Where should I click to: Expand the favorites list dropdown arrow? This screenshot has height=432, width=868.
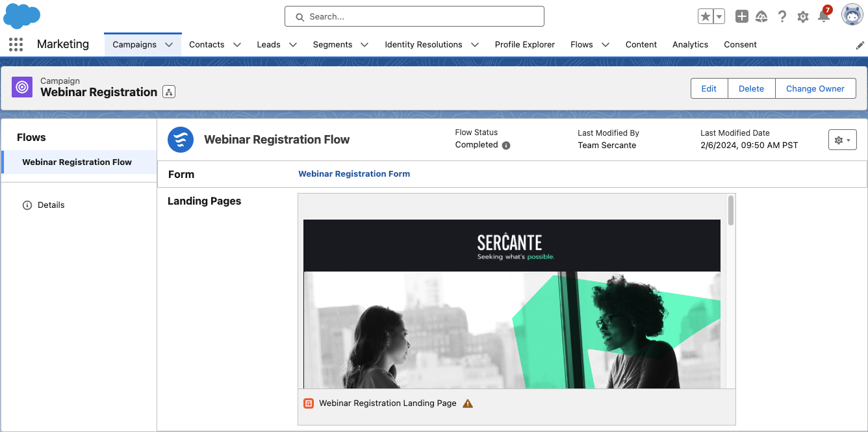coord(719,17)
